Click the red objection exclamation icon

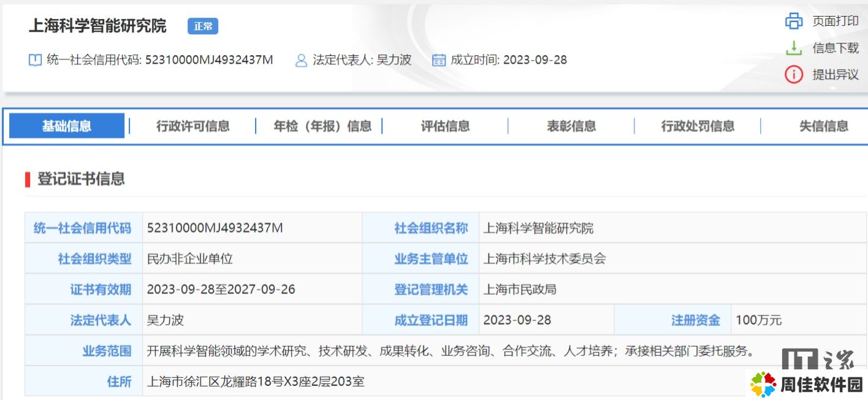point(794,75)
